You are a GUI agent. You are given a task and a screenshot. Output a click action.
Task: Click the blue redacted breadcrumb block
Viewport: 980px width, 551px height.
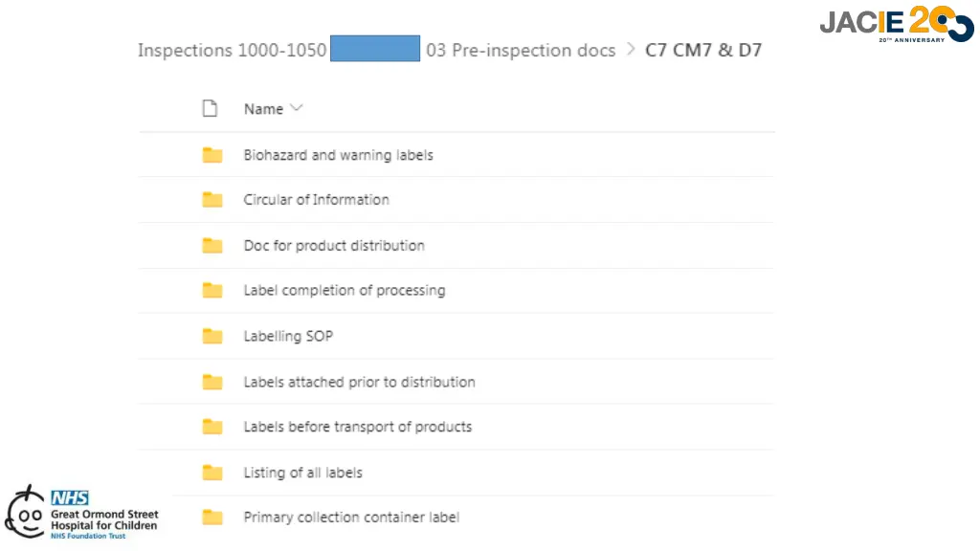point(375,48)
